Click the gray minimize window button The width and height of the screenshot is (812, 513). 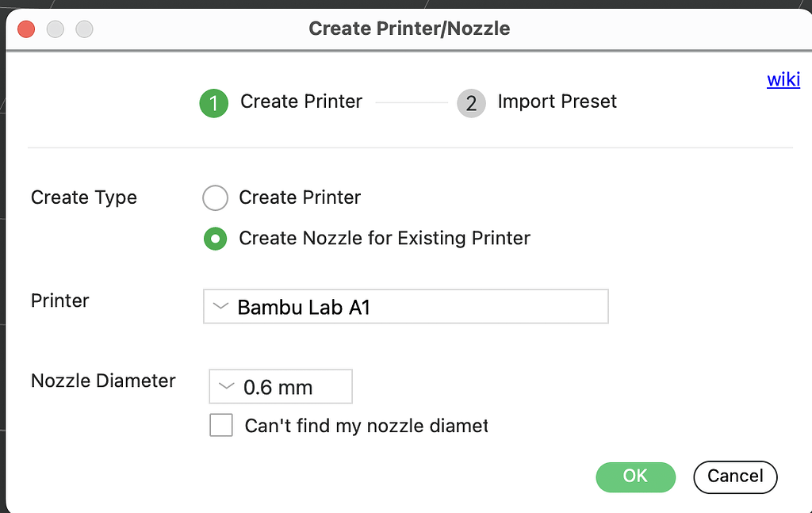(56, 29)
